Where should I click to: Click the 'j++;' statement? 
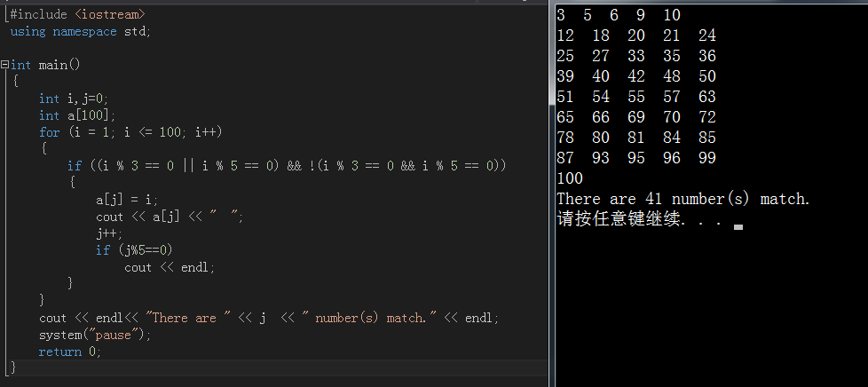click(109, 233)
